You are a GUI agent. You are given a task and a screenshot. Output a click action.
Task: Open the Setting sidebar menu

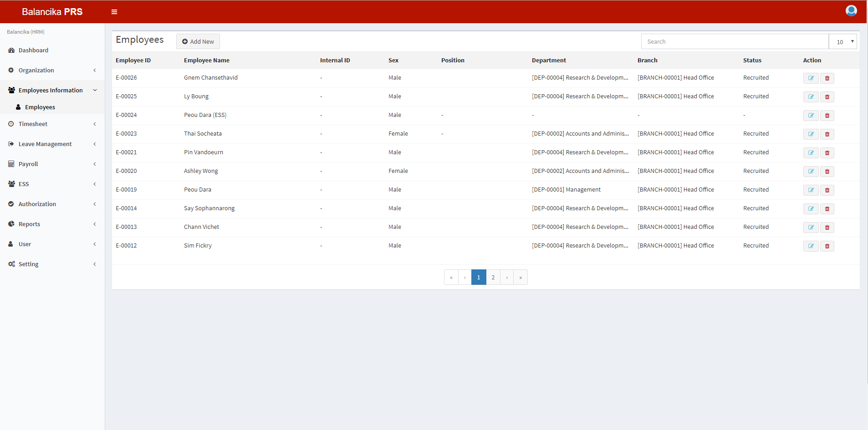(52, 264)
